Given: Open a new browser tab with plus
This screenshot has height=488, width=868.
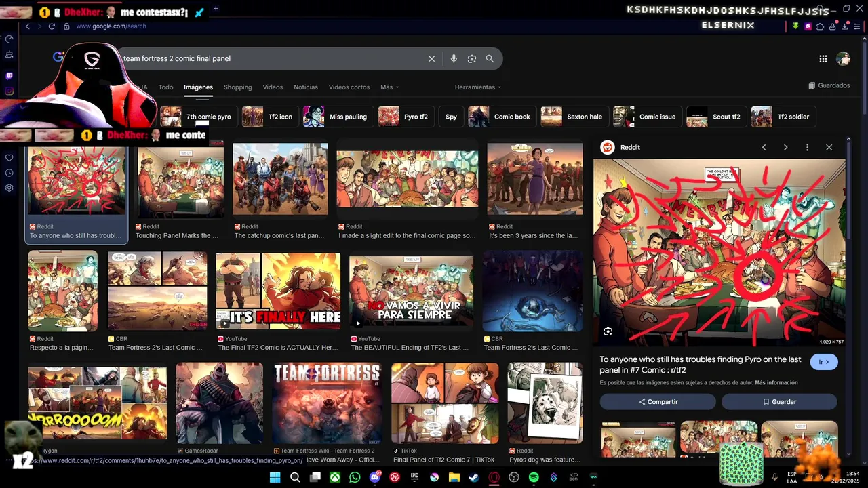Looking at the screenshot, I should 216,9.
